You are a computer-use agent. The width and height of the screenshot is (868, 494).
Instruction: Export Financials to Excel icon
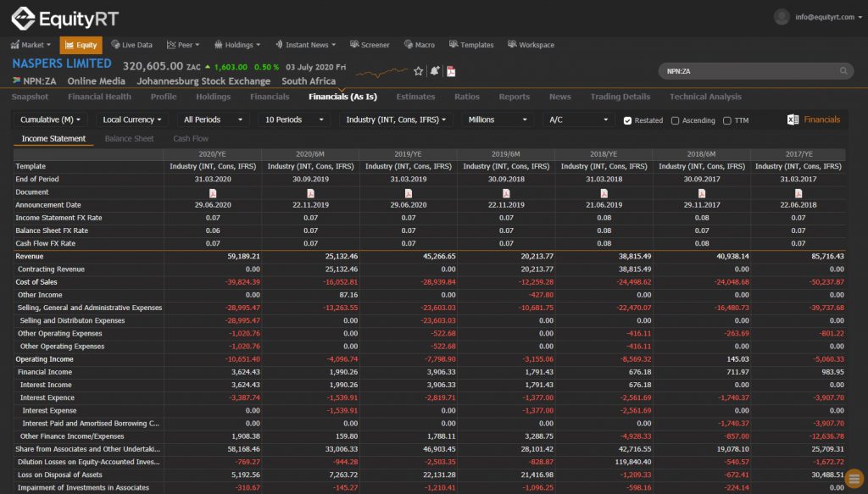(793, 119)
